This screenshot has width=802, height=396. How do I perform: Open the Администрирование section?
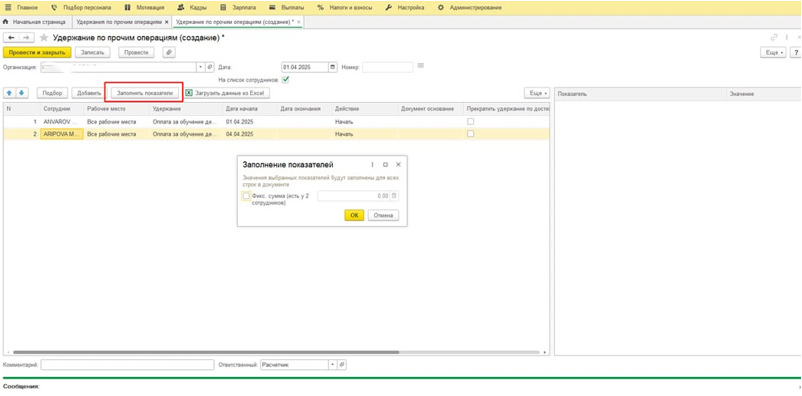click(470, 8)
